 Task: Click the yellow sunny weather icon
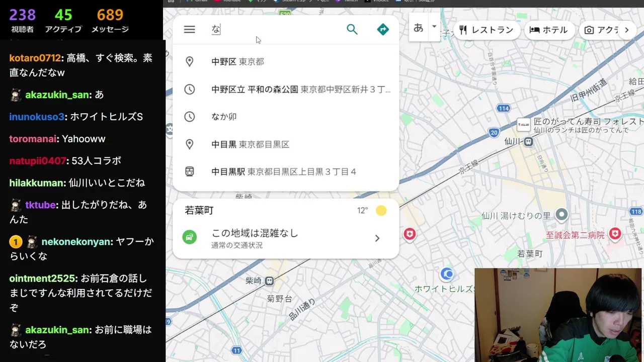click(381, 211)
